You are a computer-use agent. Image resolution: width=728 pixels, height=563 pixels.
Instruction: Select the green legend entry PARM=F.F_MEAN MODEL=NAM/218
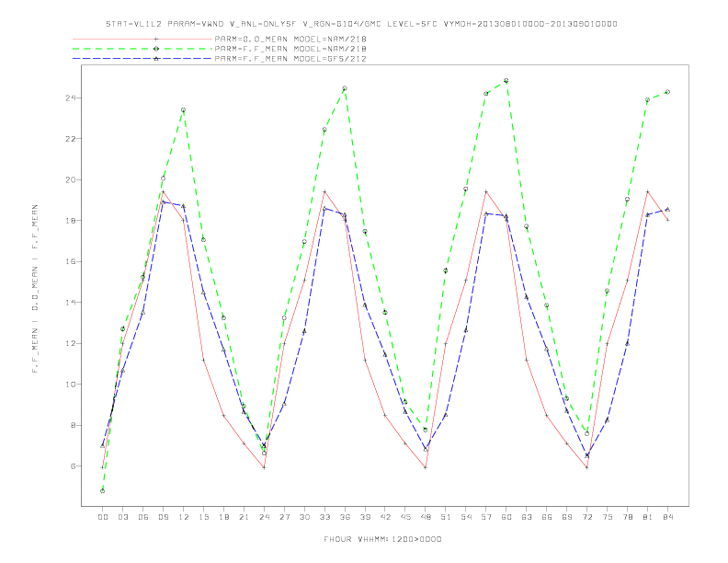290,49
